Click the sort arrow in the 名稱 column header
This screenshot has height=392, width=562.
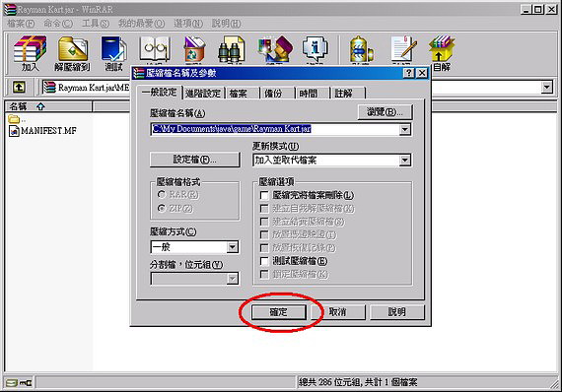(40, 106)
